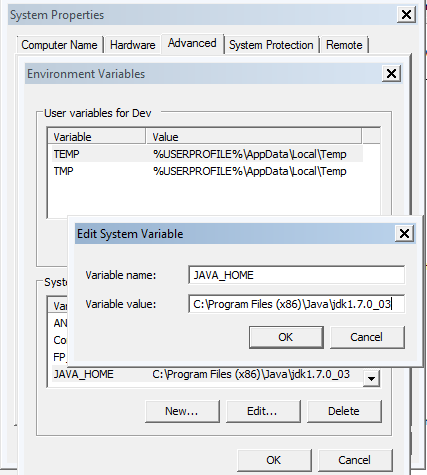The image size is (427, 475).
Task: Close the Edit System Variable dialog
Action: 404,234
